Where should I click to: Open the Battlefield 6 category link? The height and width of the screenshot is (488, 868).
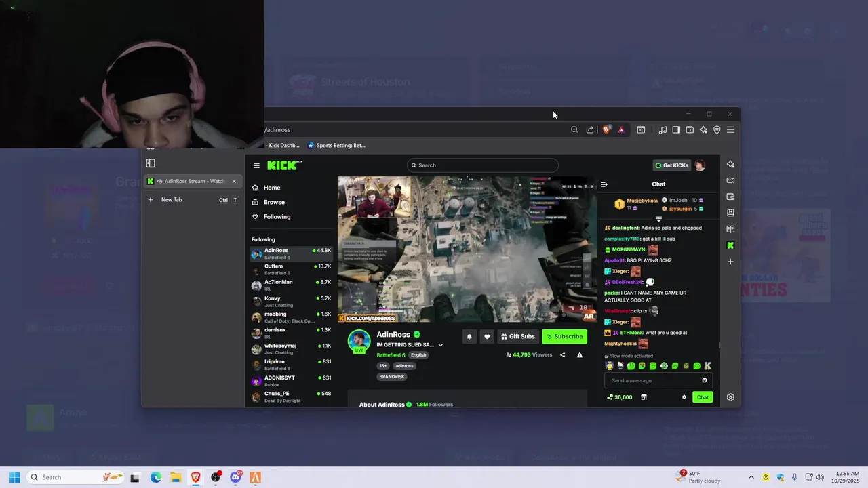(391, 355)
